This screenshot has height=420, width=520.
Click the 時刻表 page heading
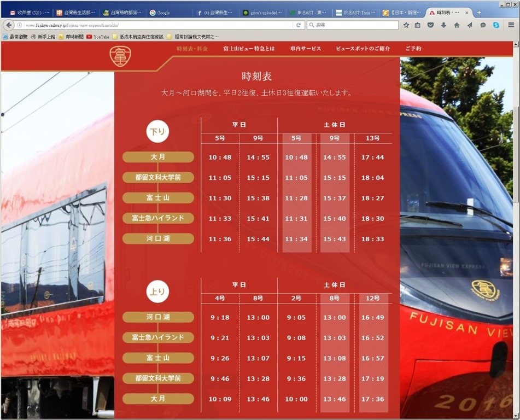tap(257, 77)
